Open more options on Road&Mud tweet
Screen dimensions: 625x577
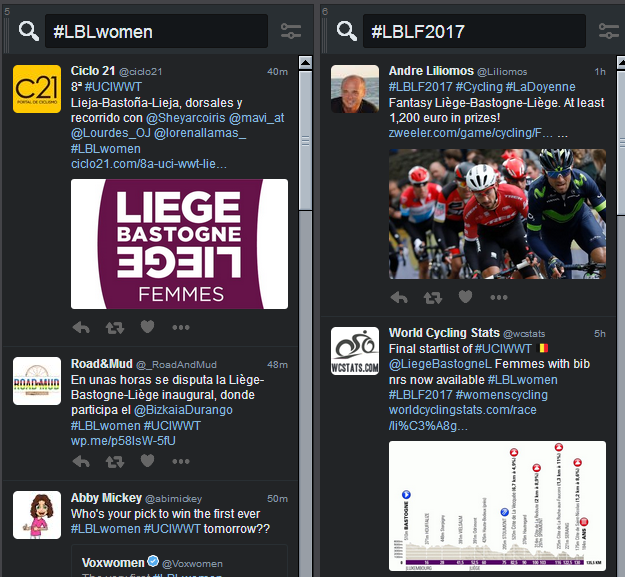pos(181,461)
